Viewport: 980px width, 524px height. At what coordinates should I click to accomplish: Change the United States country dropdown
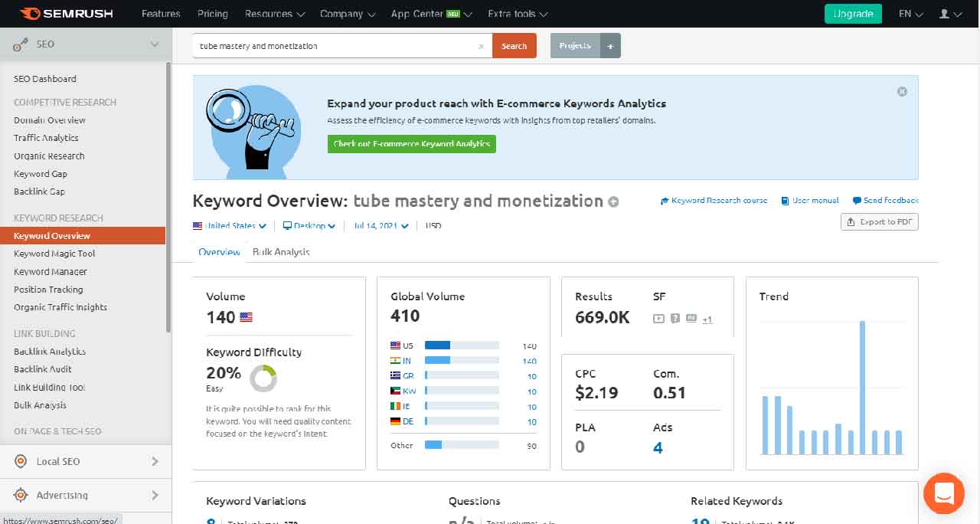click(x=230, y=226)
